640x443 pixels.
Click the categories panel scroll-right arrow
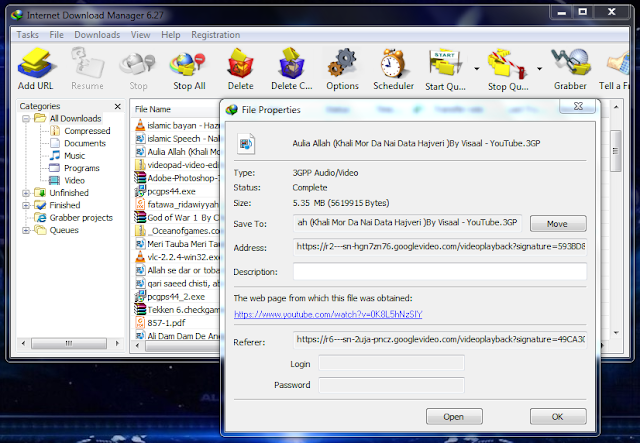117,343
